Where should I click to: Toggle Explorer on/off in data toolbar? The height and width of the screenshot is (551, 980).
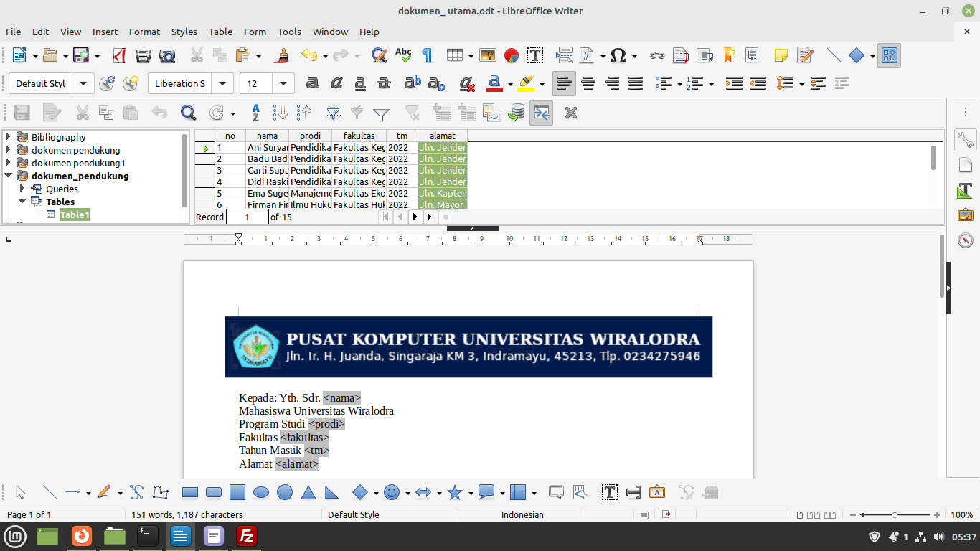coord(542,113)
